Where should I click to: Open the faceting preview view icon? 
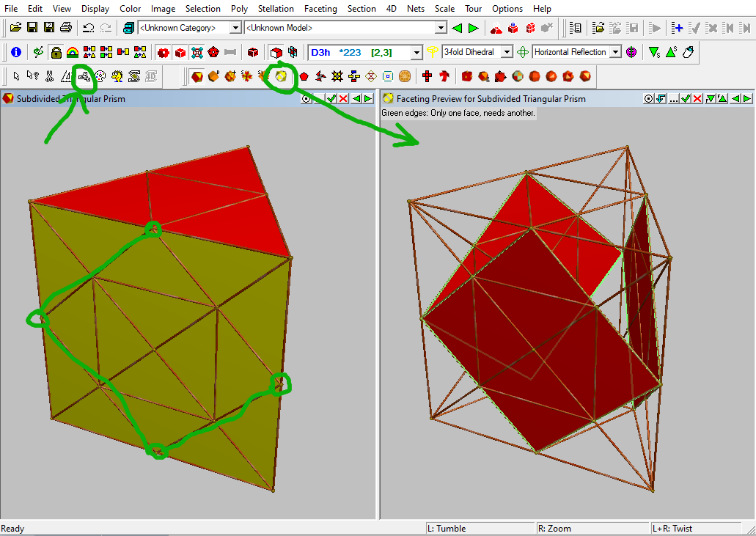pyautogui.click(x=281, y=76)
